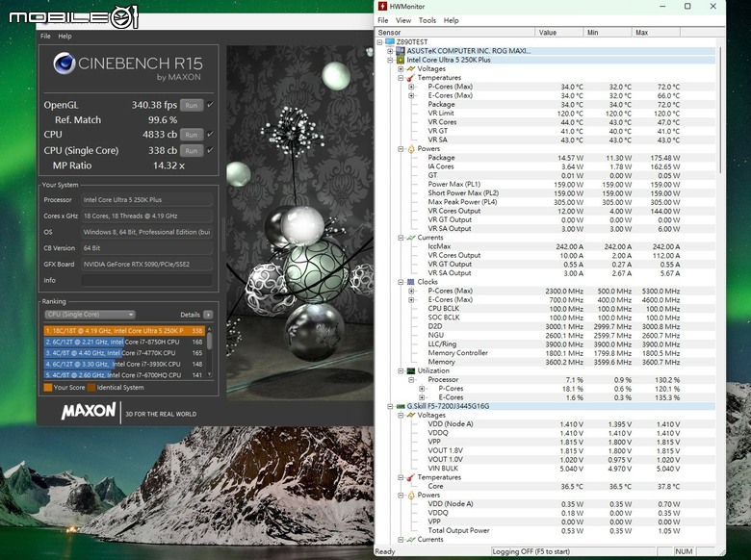Image resolution: width=751 pixels, height=560 pixels.
Task: Expand the P-Cores utilization row
Action: [x=422, y=389]
